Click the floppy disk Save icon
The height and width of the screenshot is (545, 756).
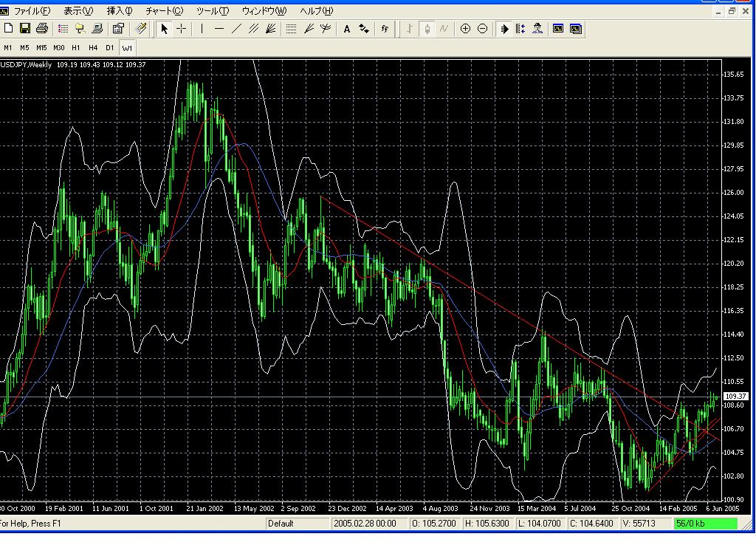click(x=24, y=29)
